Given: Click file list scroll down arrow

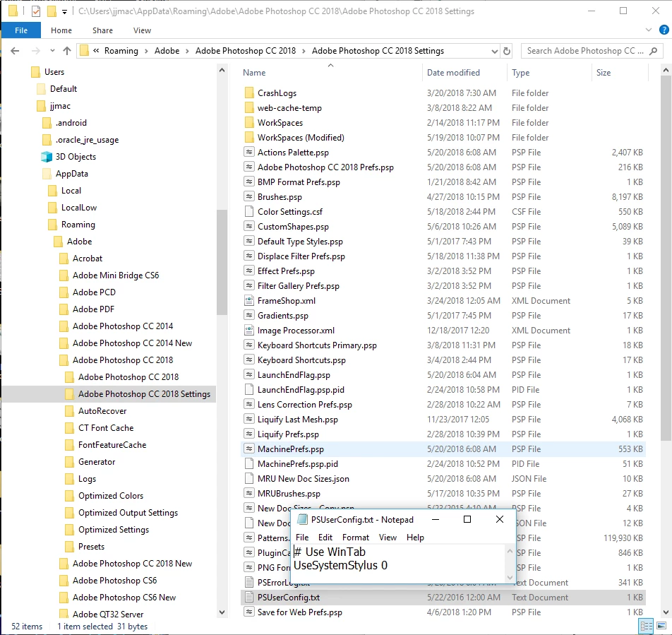Looking at the screenshot, I should tap(666, 612).
